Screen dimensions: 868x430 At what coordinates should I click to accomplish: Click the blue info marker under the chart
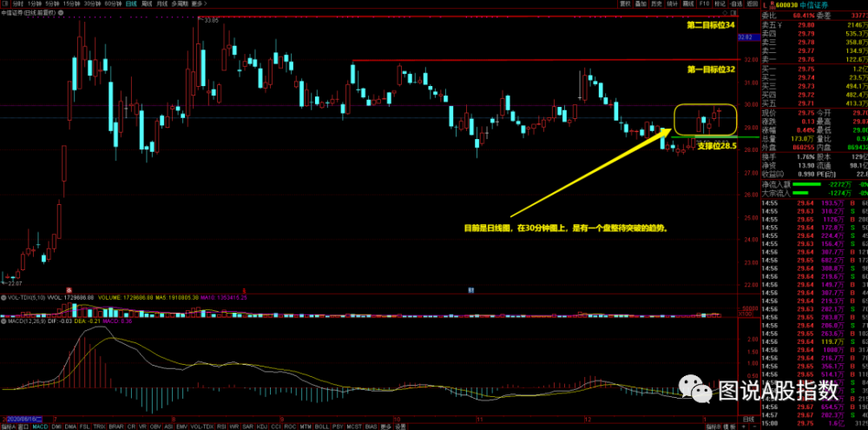(x=470, y=290)
